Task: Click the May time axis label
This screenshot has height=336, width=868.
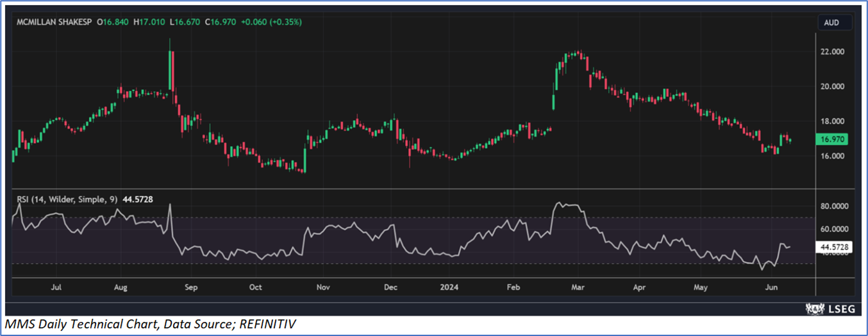Action: click(x=702, y=288)
